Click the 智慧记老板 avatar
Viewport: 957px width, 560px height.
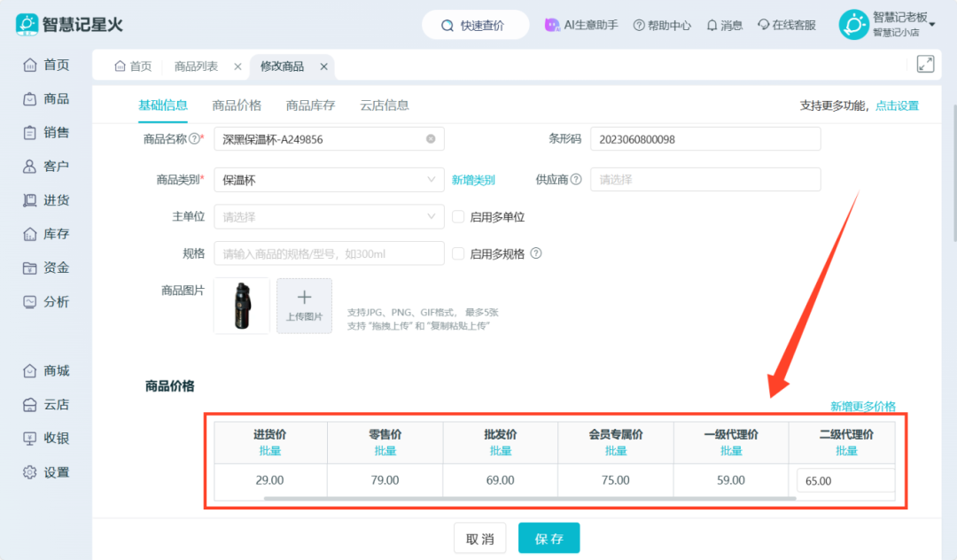click(853, 25)
